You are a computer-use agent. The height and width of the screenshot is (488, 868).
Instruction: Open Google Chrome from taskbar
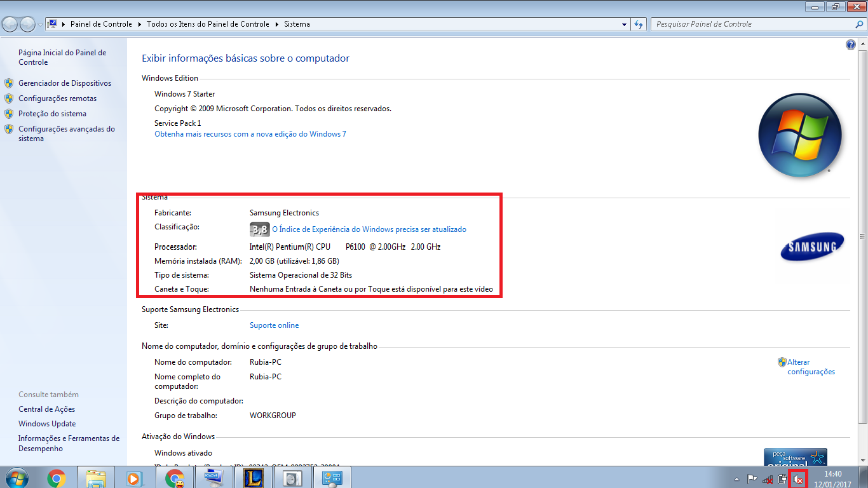(56, 478)
